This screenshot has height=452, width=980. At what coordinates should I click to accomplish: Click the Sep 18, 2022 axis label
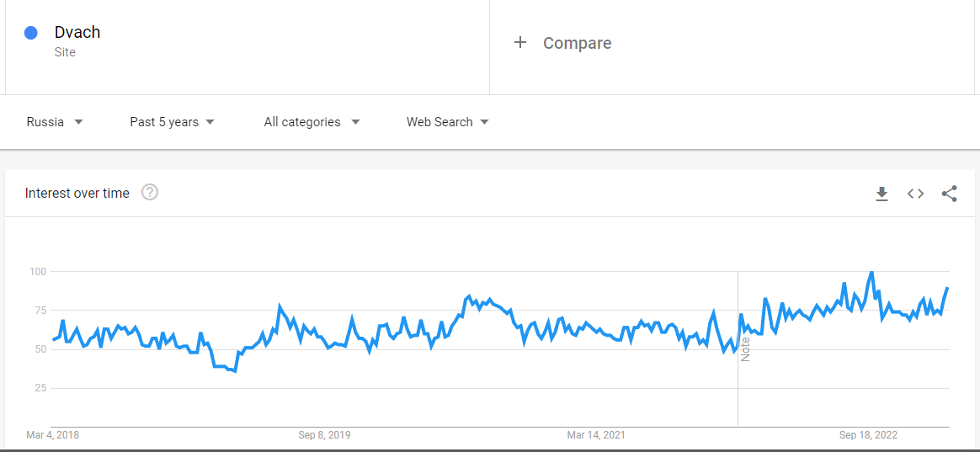point(869,435)
